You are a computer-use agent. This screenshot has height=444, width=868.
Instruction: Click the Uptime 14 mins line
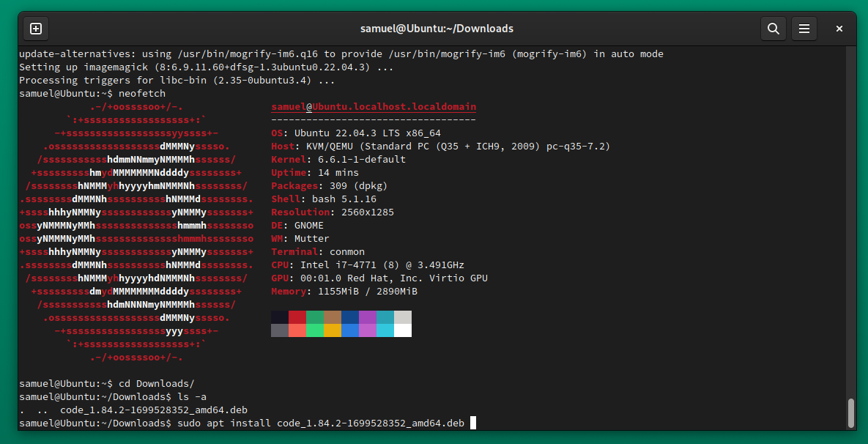(x=315, y=173)
